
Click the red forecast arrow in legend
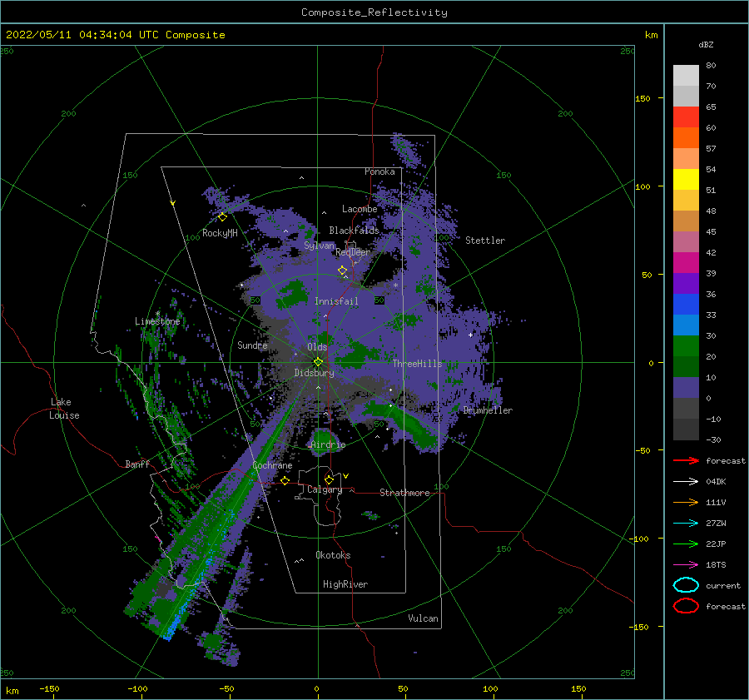pos(686,460)
